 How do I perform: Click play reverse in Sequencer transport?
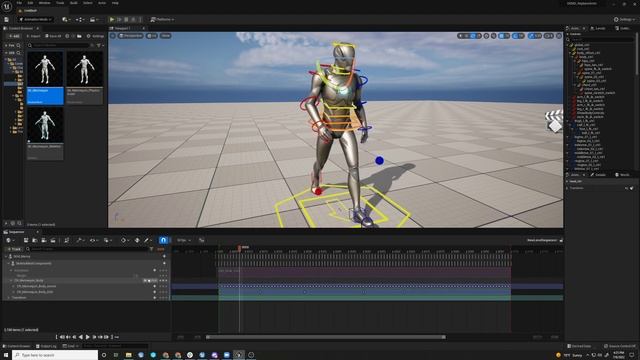(80, 337)
